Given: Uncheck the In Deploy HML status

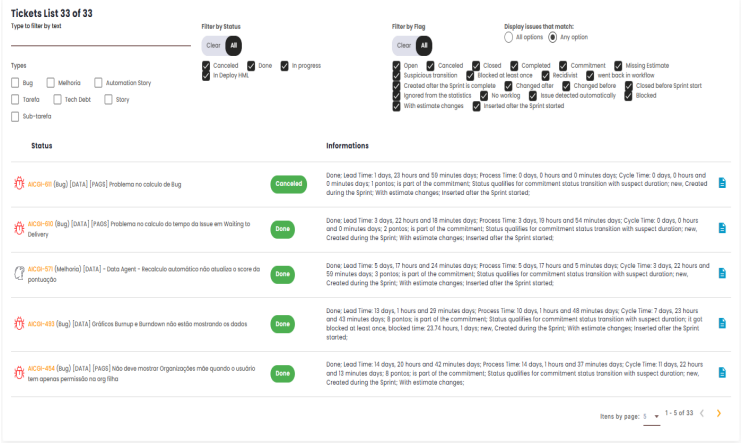Looking at the screenshot, I should click(207, 75).
